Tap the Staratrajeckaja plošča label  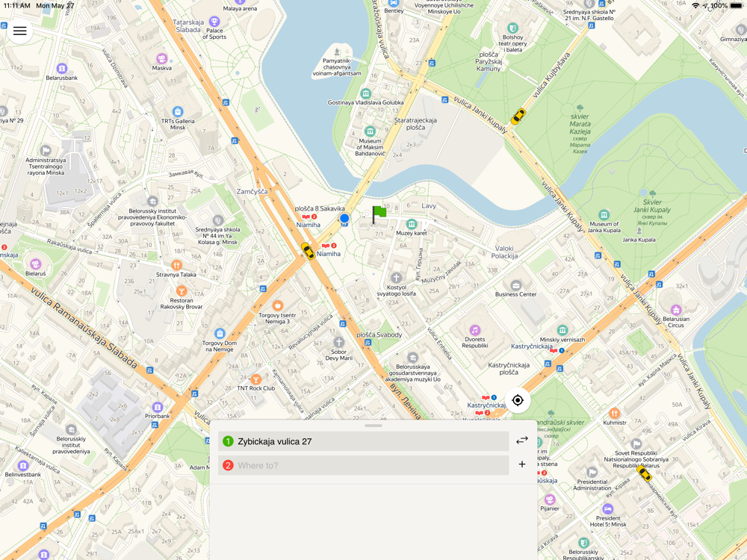click(415, 124)
